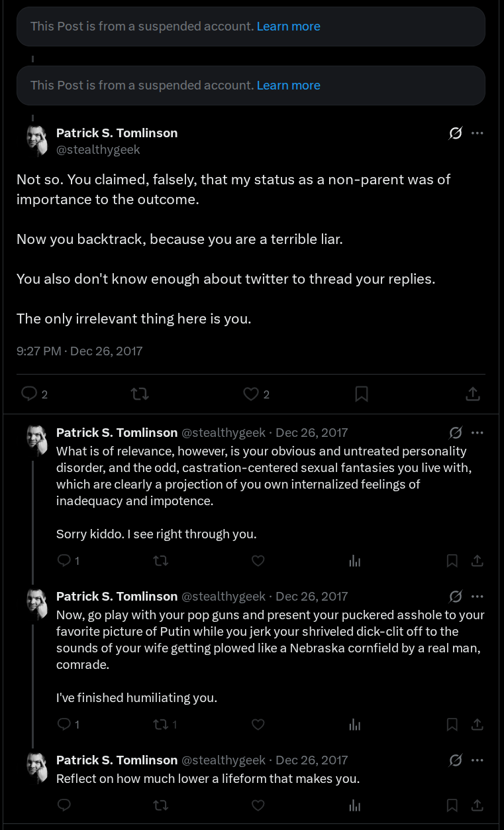Click first suspended account Learn more link
The width and height of the screenshot is (504, 830).
pos(288,27)
